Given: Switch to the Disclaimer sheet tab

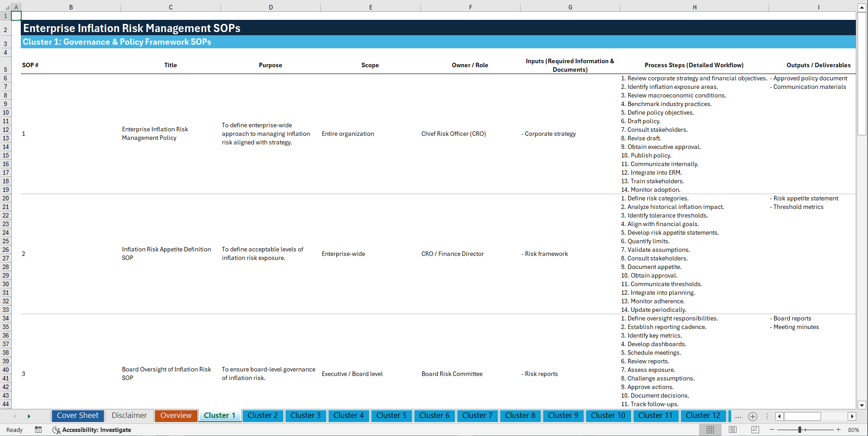Looking at the screenshot, I should 129,415.
